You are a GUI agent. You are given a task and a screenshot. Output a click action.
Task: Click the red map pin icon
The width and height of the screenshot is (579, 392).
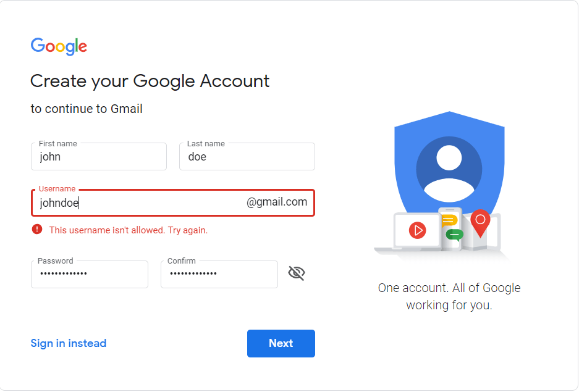click(480, 223)
